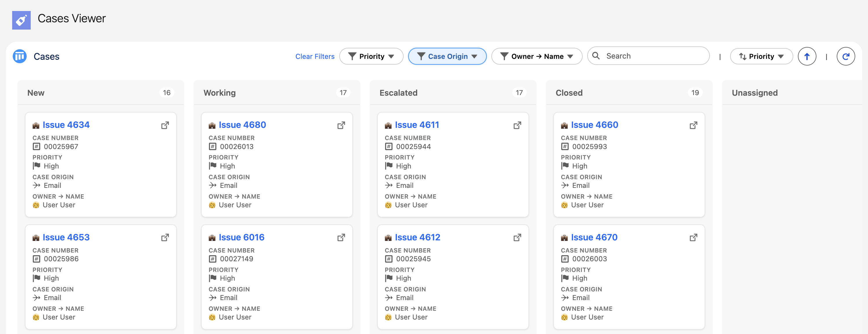868x334 pixels.
Task: Open Issue 4612 external link icon
Action: 517,238
